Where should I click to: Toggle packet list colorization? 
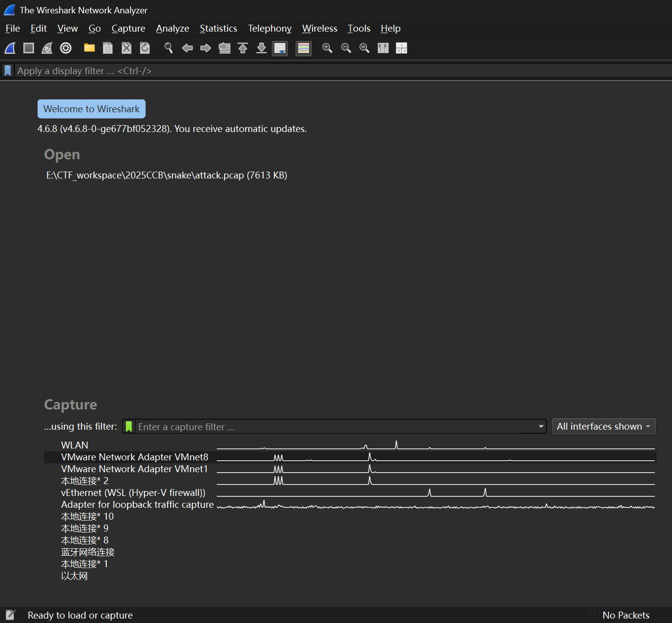[x=304, y=48]
